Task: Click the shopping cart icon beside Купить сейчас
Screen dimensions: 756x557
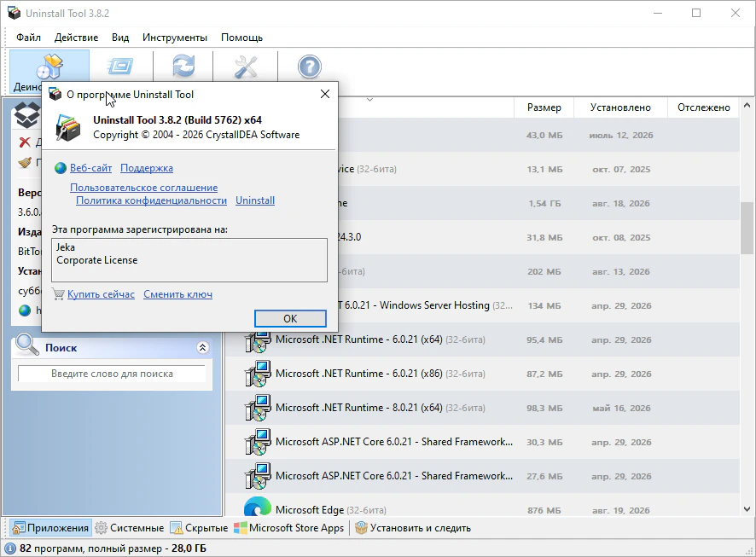Action: click(x=58, y=294)
